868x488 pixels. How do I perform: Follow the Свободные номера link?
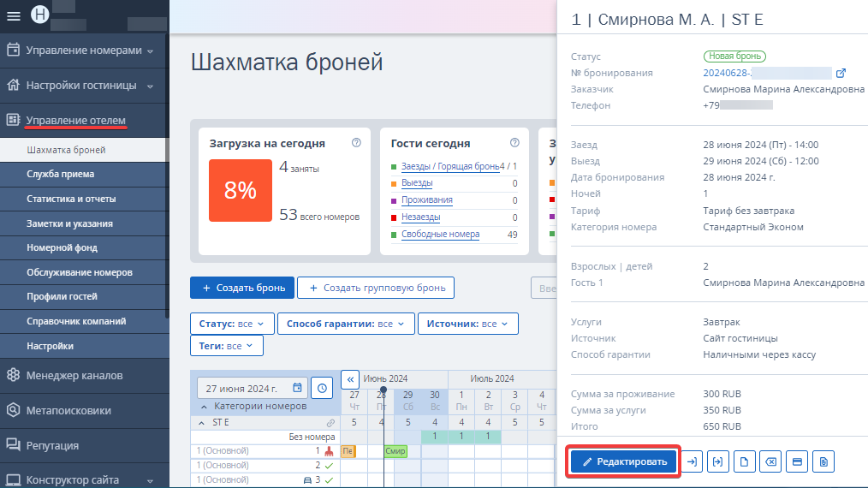(441, 235)
